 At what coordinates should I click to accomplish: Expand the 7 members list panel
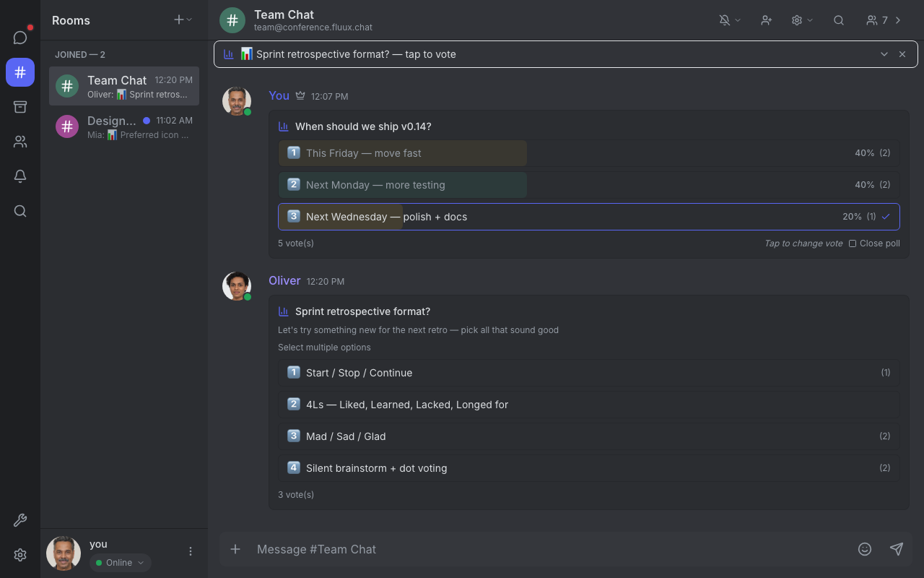tap(884, 20)
